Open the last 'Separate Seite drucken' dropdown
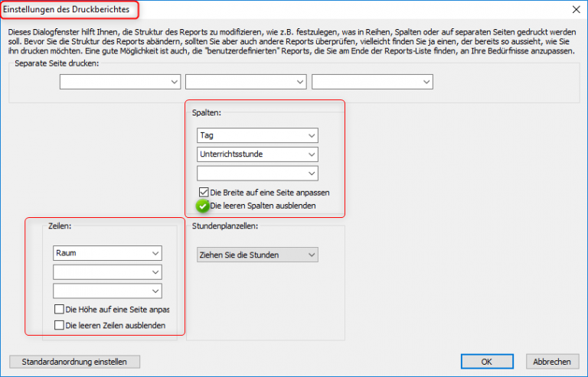The height and width of the screenshot is (377, 588). [x=372, y=82]
